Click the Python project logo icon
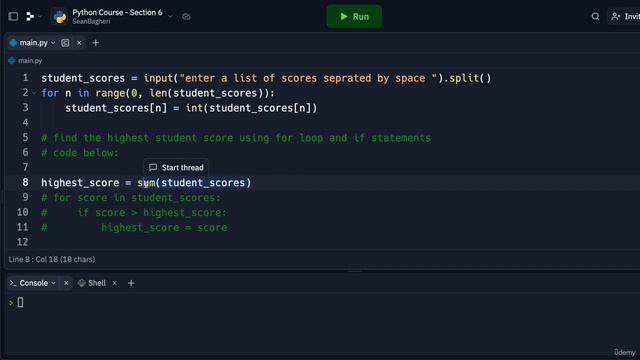Viewport: 640px width, 360px height. point(60,17)
